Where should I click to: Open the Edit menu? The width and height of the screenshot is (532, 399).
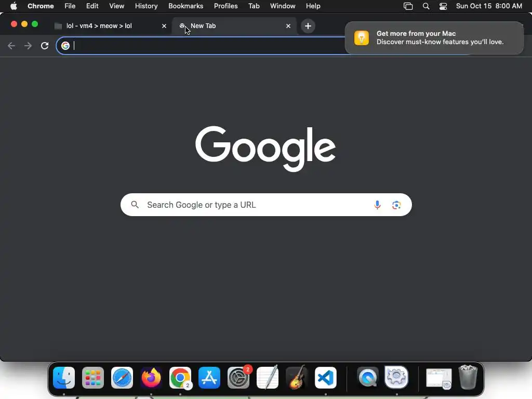coord(92,6)
